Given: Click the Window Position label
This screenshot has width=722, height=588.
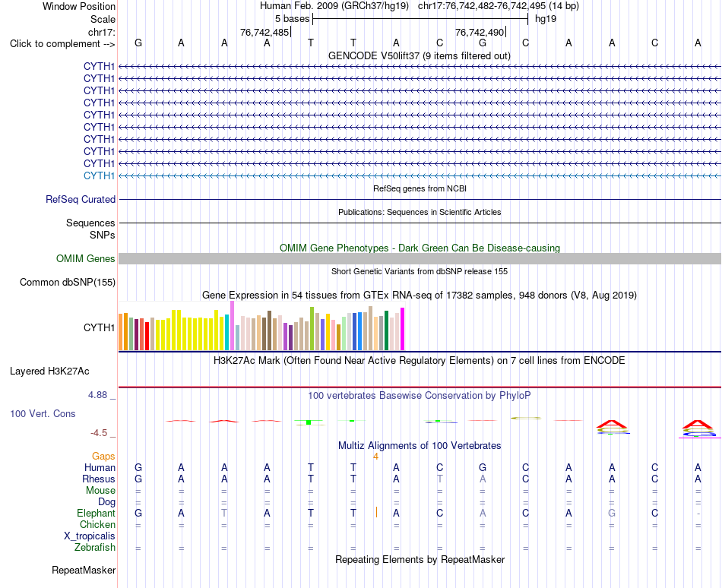Looking at the screenshot, I should click(79, 6).
